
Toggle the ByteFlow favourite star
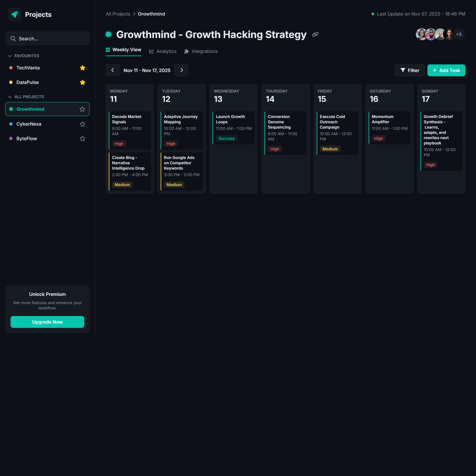click(82, 139)
